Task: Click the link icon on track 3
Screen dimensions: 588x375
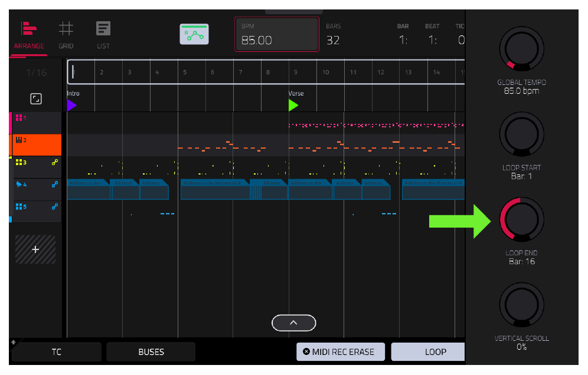Action: 55,162
